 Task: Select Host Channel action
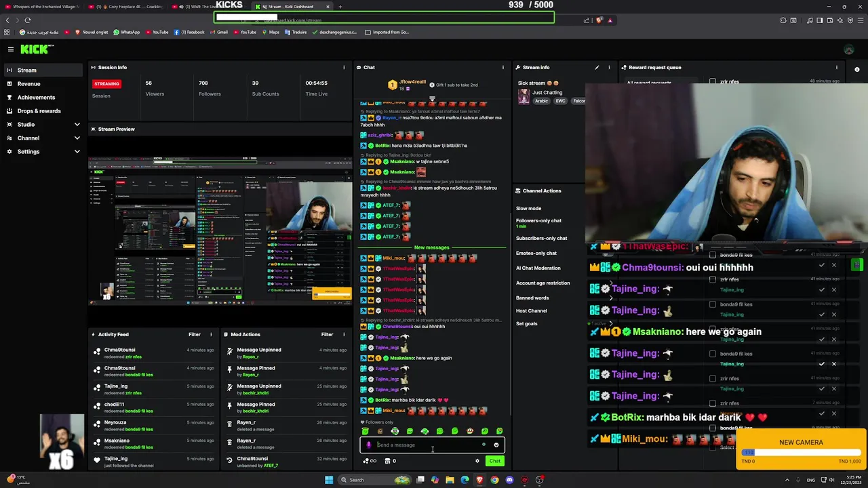531,311
